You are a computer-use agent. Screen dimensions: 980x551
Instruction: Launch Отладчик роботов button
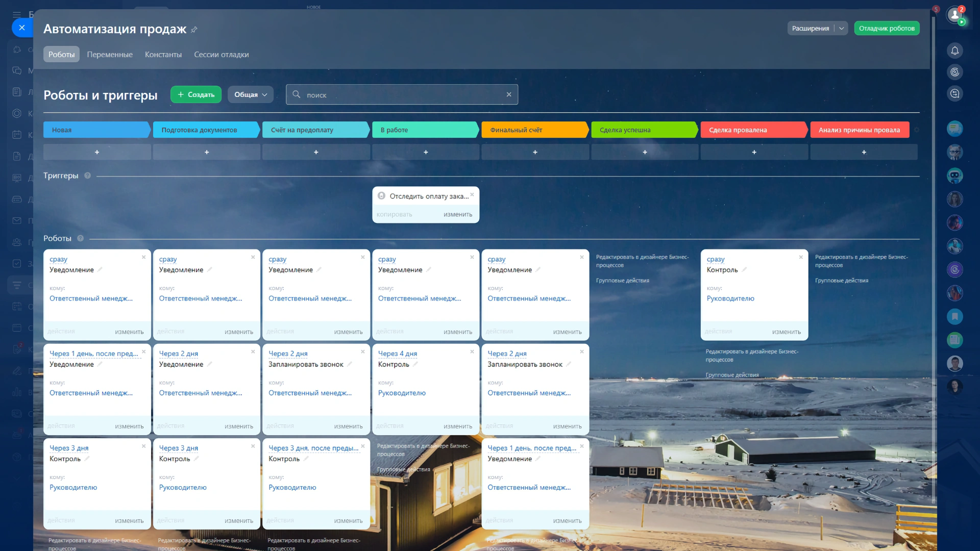point(887,29)
